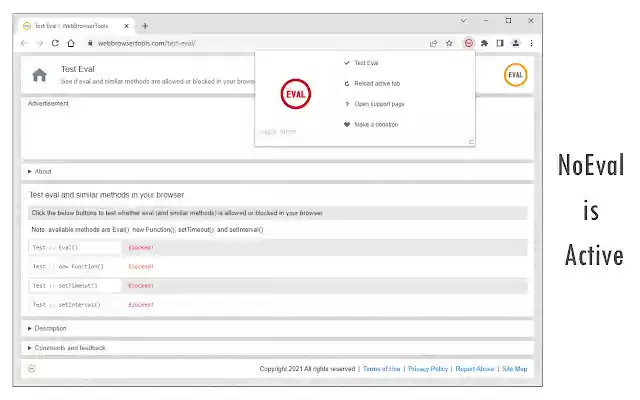Select Make a donation in popup

coord(376,124)
